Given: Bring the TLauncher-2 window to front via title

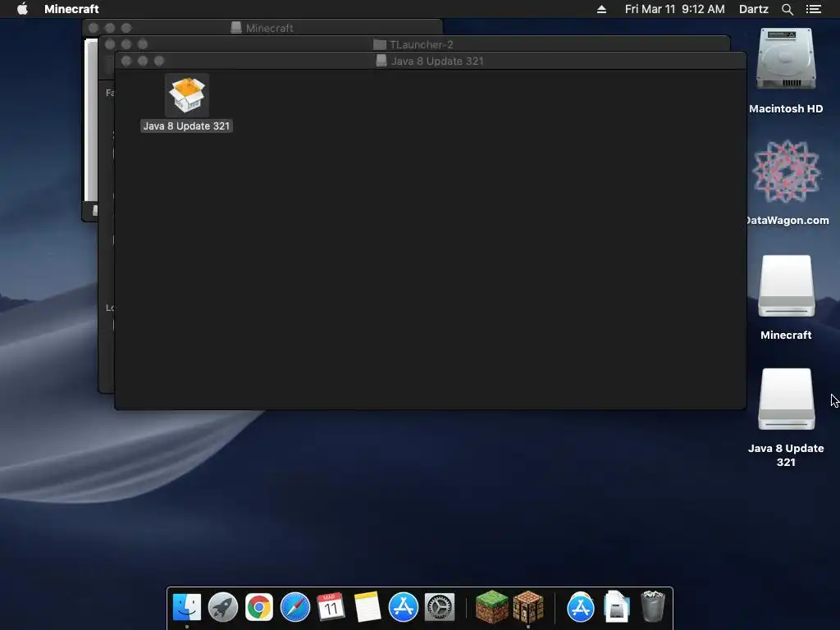Looking at the screenshot, I should (x=421, y=44).
